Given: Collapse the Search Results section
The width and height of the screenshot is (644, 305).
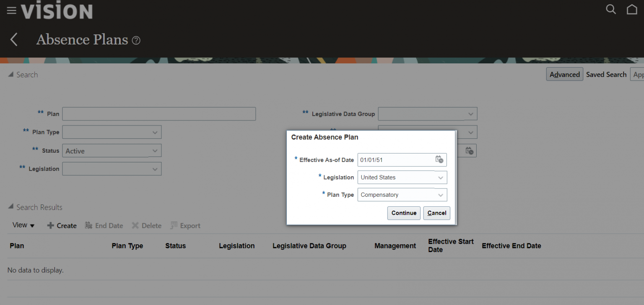Looking at the screenshot, I should point(10,207).
